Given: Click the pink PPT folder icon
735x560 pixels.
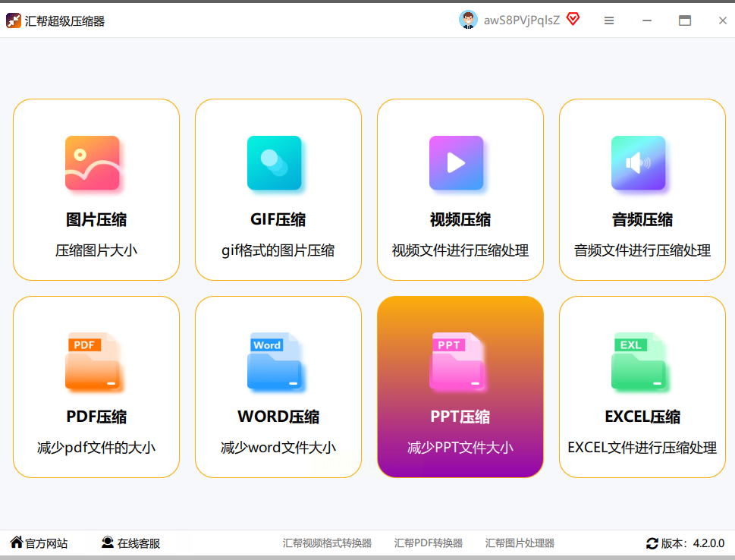Looking at the screenshot, I should (x=456, y=361).
